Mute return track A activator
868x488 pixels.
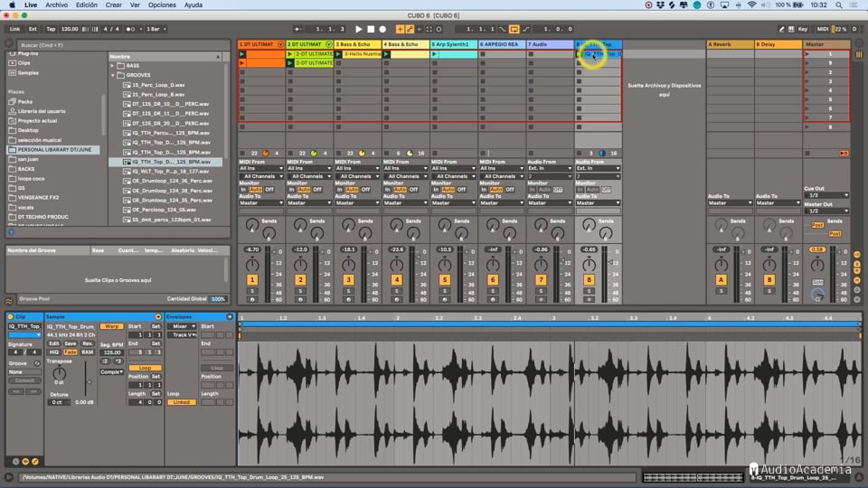pyautogui.click(x=721, y=280)
